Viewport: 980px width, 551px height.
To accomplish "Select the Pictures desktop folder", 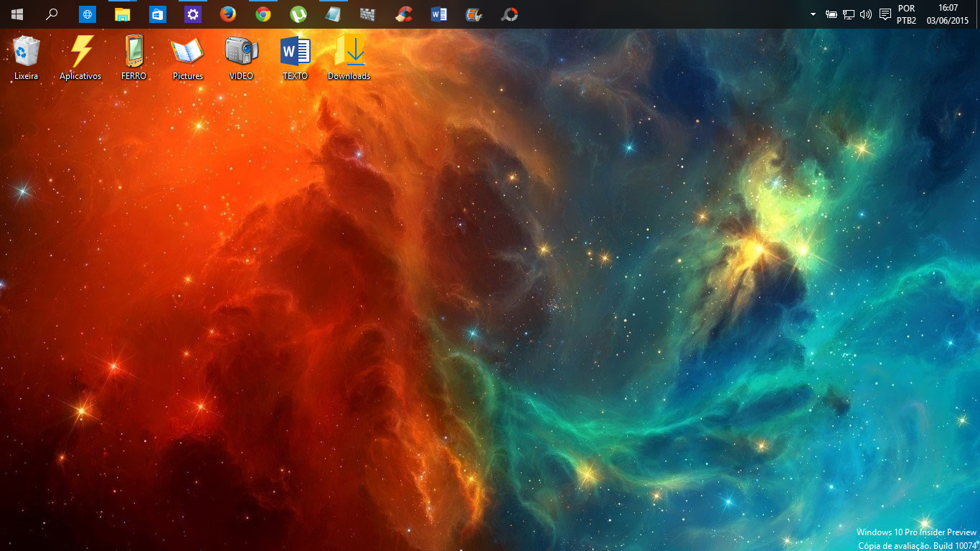I will [187, 57].
